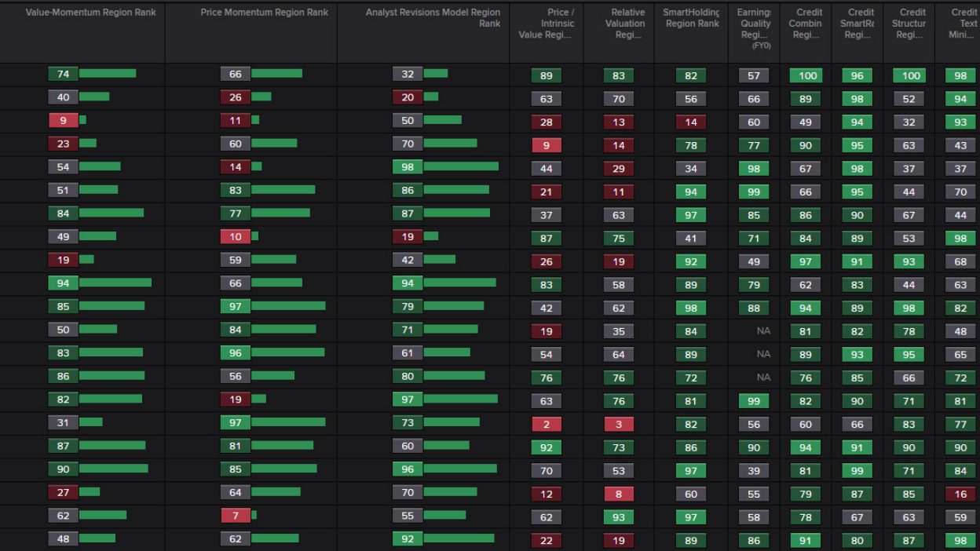
Task: Click the 92 in Price / Intrinsic Value column
Action: (x=546, y=448)
